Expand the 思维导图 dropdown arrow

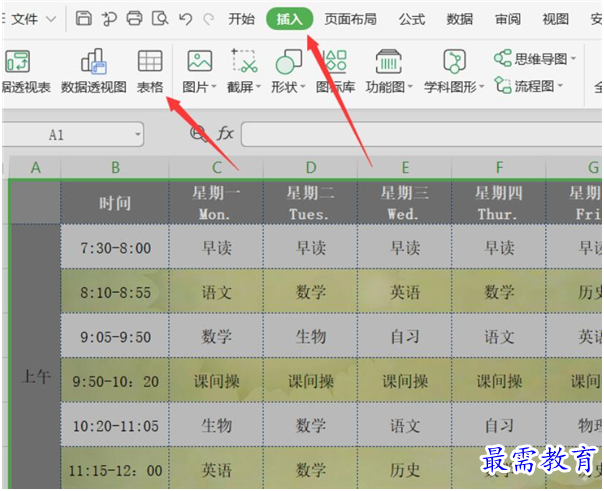[x=574, y=59]
